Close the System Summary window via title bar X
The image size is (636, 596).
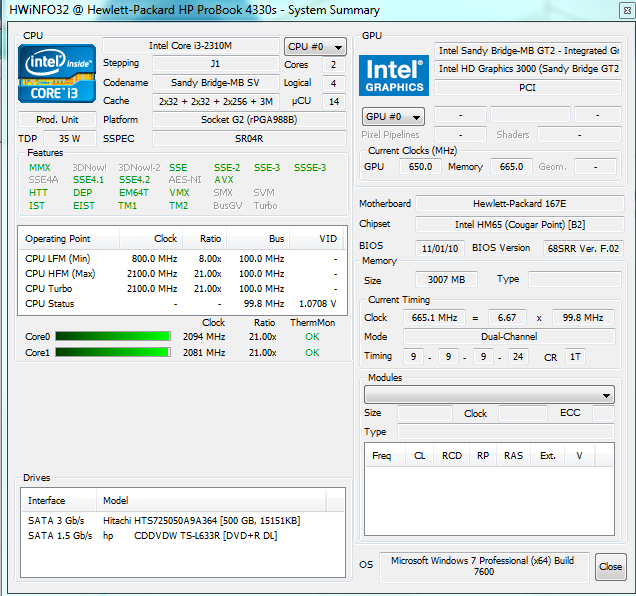point(627,11)
